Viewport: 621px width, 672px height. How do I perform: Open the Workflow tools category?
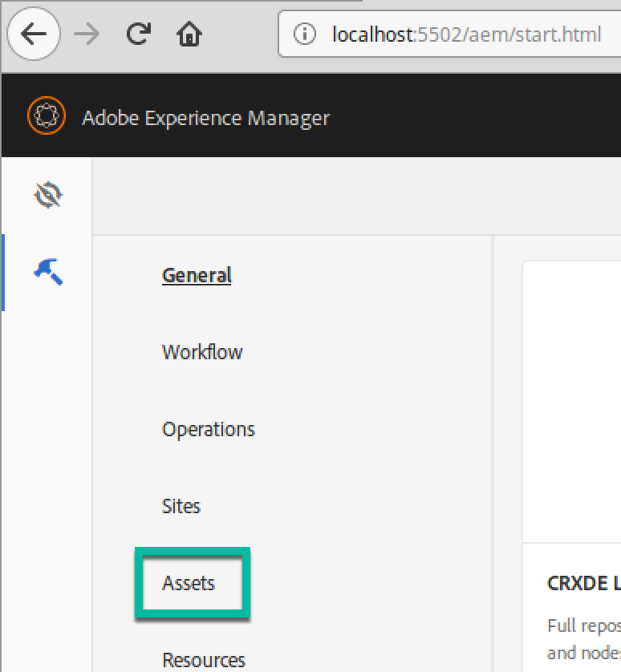pos(202,352)
